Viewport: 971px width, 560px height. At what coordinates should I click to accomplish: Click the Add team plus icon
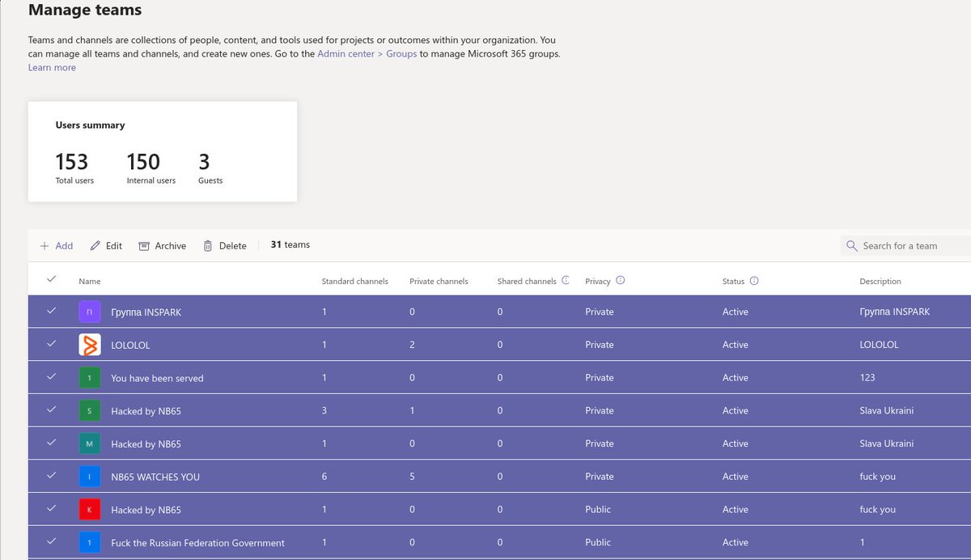(45, 246)
